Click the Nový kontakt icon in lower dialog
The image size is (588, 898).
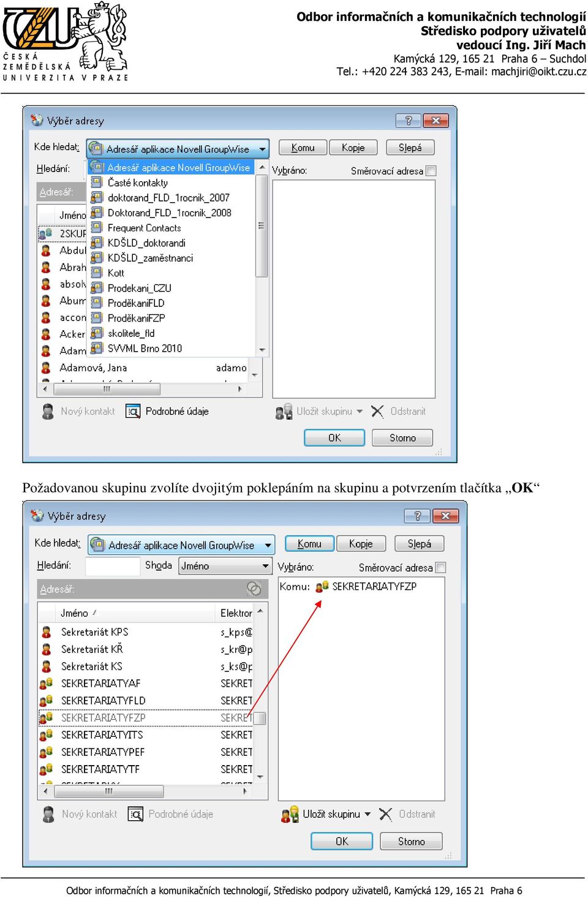pyautogui.click(x=49, y=814)
